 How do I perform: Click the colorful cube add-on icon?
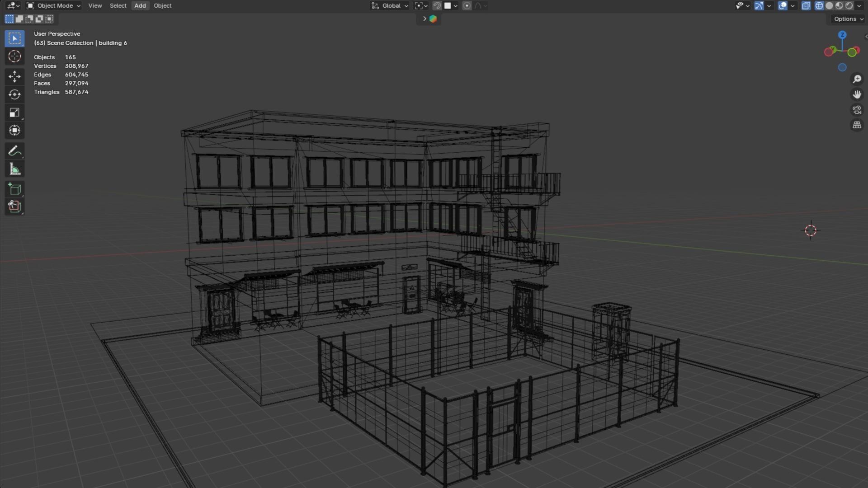pyautogui.click(x=433, y=19)
